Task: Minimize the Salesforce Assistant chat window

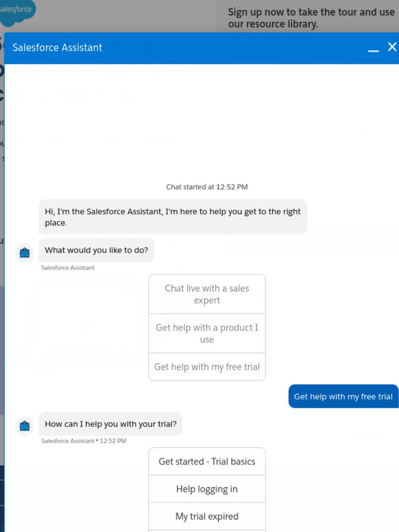Action: [x=373, y=48]
